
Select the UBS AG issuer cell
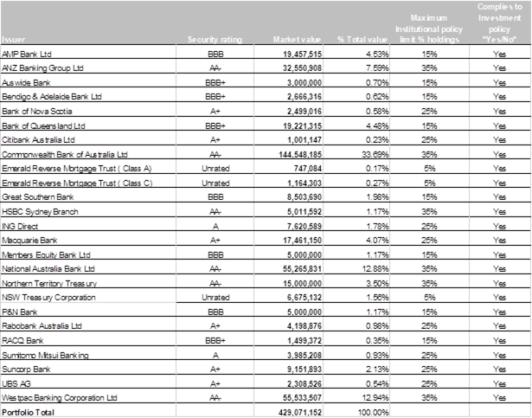point(16,384)
